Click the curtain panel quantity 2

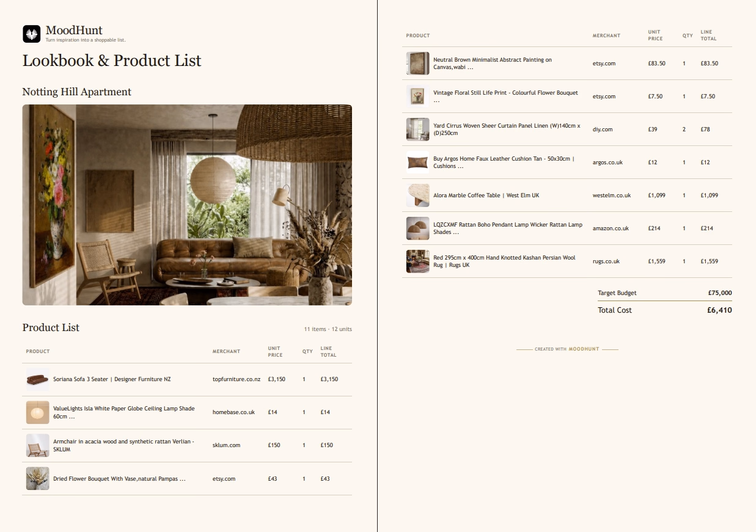point(684,129)
